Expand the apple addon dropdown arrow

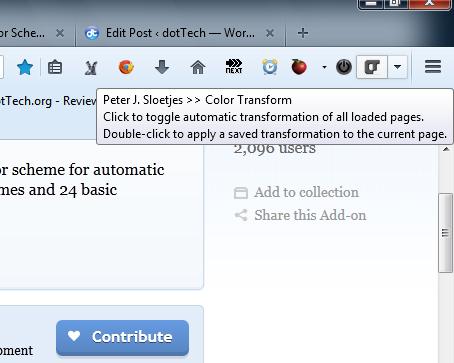coord(324,67)
